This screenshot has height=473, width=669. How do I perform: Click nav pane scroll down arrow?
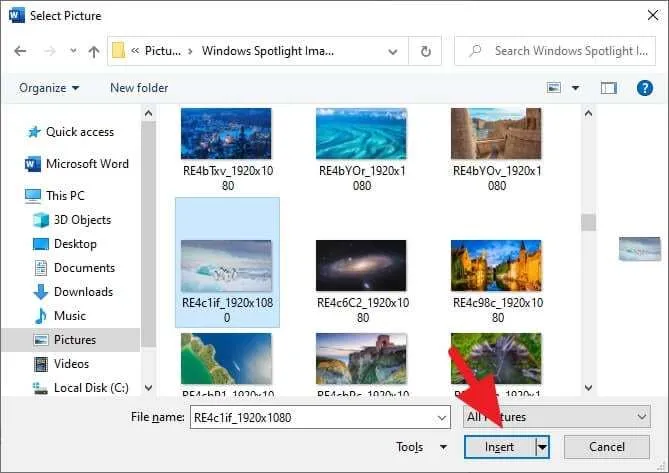pyautogui.click(x=148, y=388)
